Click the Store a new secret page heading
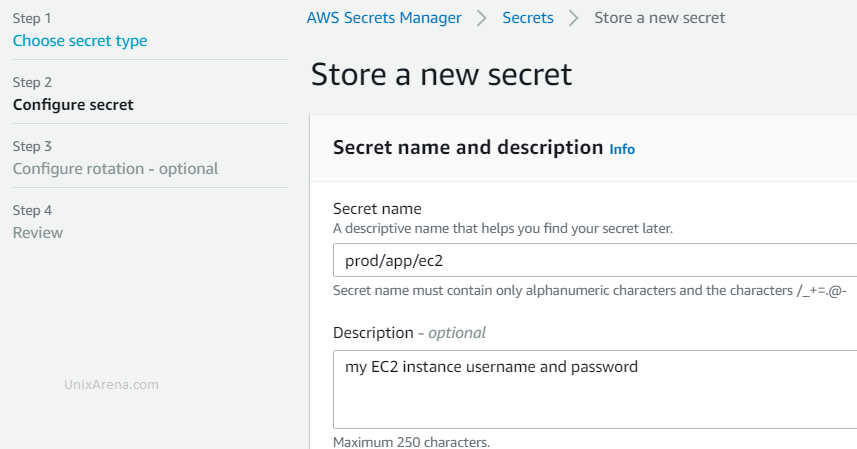Viewport: 857px width, 449px height. pyautogui.click(x=441, y=74)
